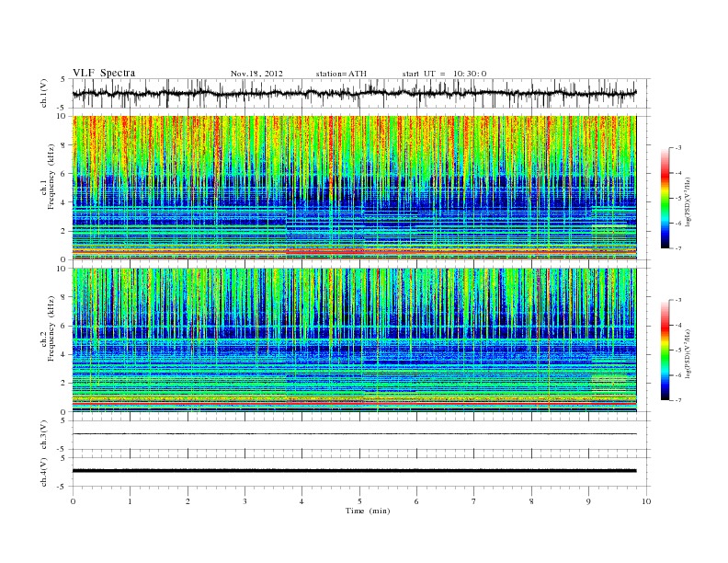The image size is (728, 563).
Task: Click the time axis tick label '6'
Action: click(x=416, y=501)
